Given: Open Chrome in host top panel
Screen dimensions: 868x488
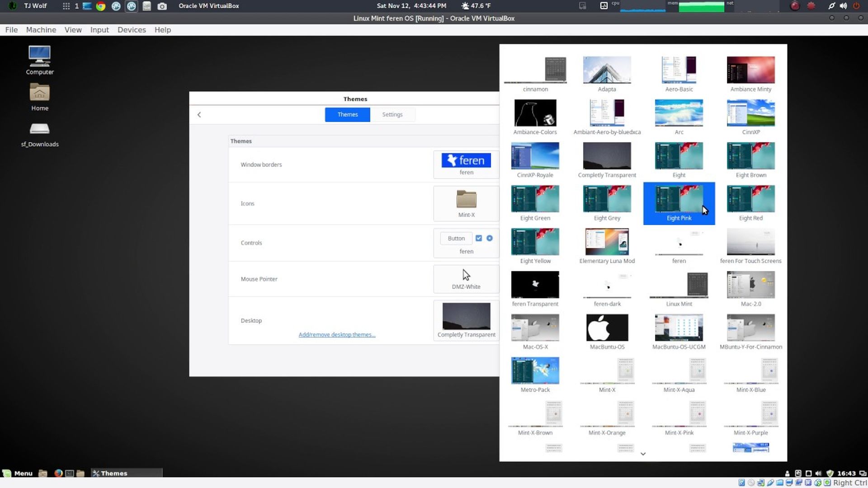Looking at the screenshot, I should 101,6.
